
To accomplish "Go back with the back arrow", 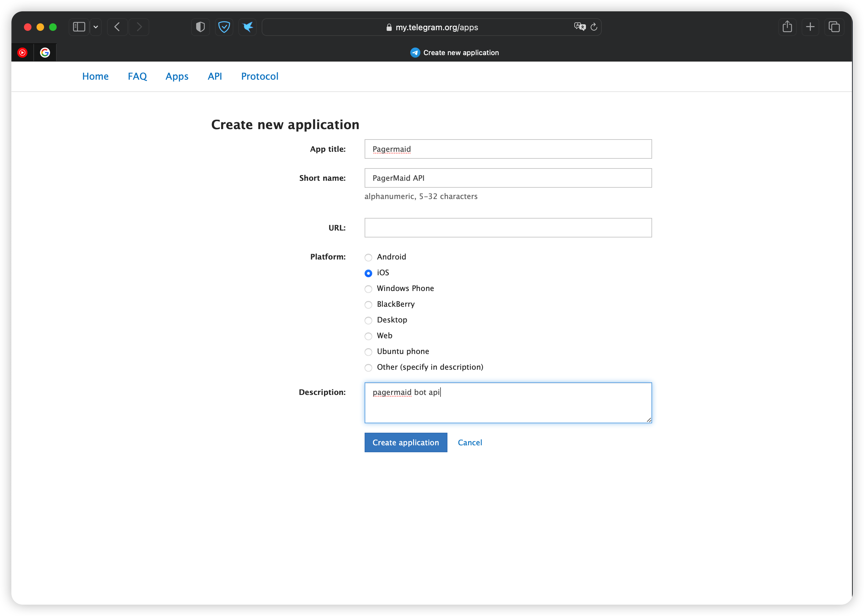I will [x=117, y=27].
